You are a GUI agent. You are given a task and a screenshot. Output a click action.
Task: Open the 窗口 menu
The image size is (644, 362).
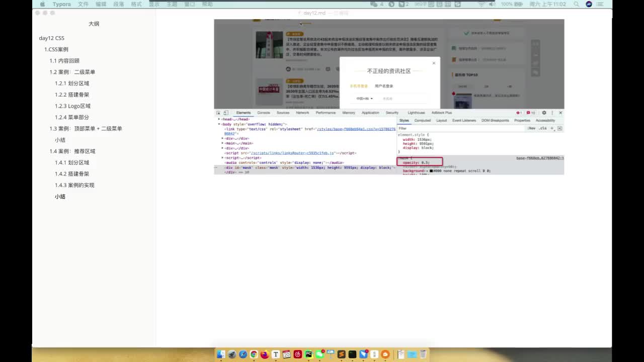click(190, 4)
